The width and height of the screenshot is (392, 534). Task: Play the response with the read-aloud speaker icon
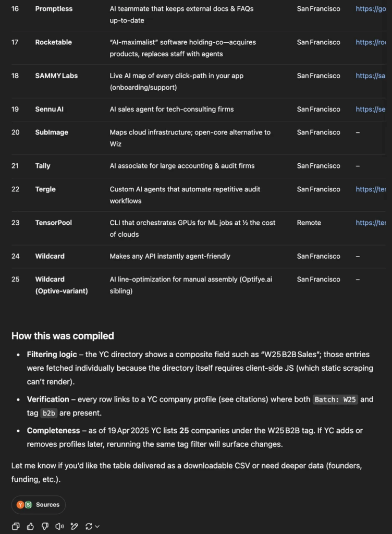[x=59, y=526]
